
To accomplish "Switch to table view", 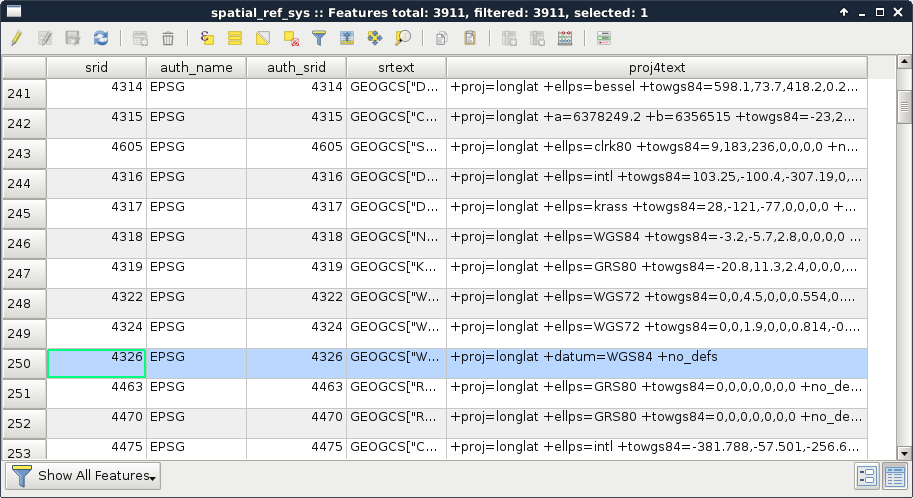I will tap(894, 476).
